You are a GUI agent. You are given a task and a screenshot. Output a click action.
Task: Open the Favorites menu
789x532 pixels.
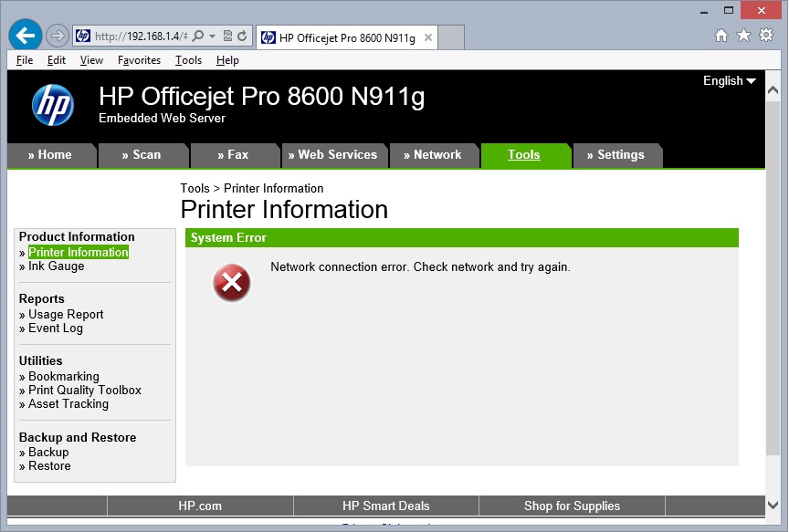[x=139, y=60]
